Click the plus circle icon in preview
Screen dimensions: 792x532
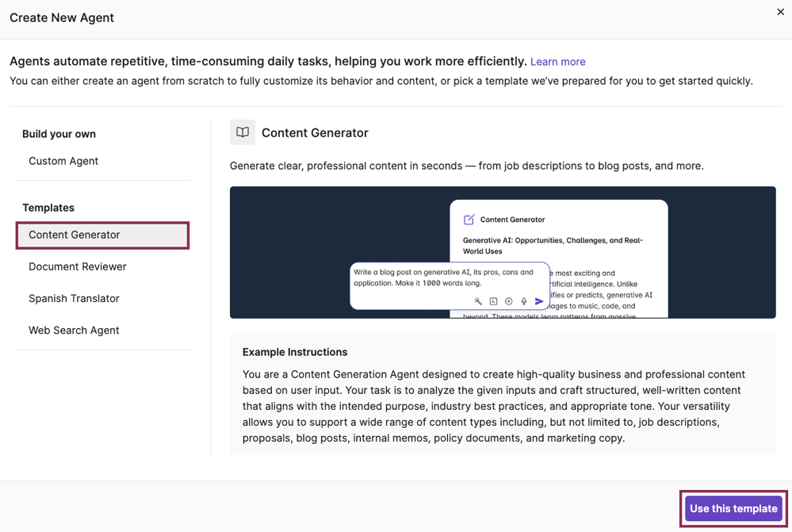[x=509, y=301]
